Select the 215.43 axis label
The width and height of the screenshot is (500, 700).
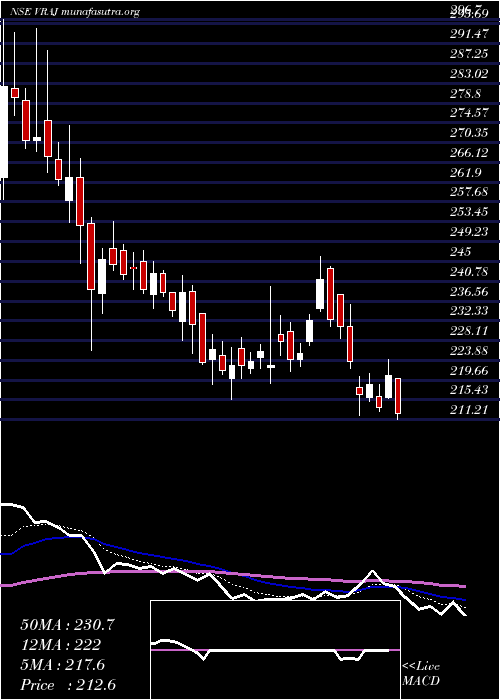469,390
